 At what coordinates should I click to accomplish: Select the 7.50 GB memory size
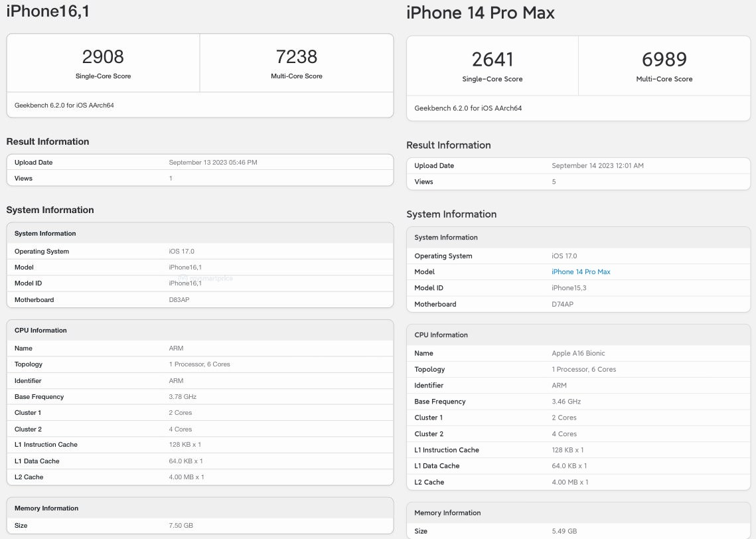click(x=181, y=526)
